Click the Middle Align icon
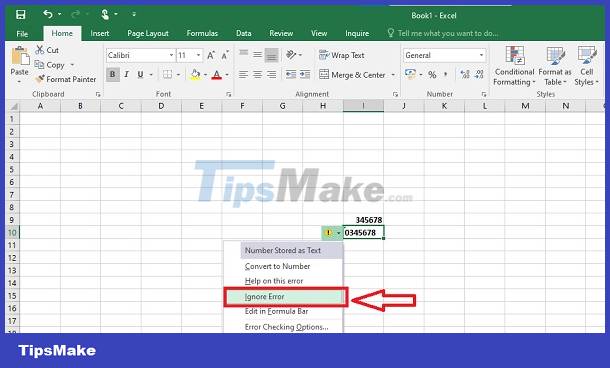610x368 pixels. click(x=258, y=54)
